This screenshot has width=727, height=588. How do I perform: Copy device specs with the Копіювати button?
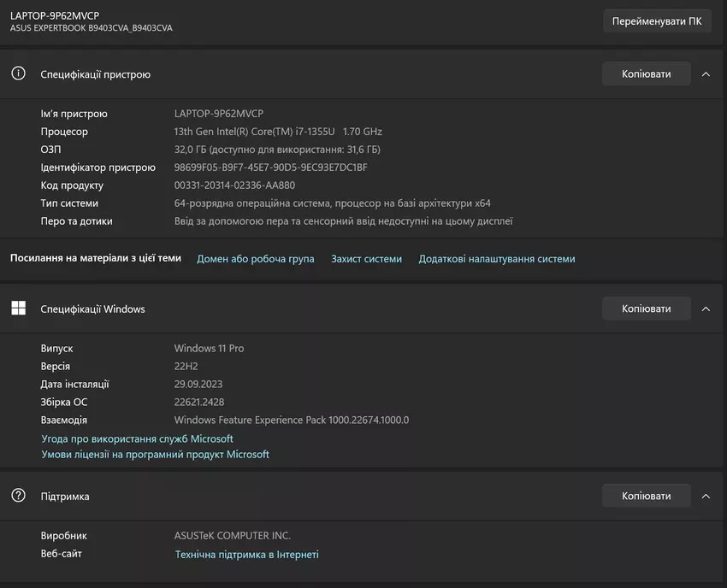(x=646, y=73)
